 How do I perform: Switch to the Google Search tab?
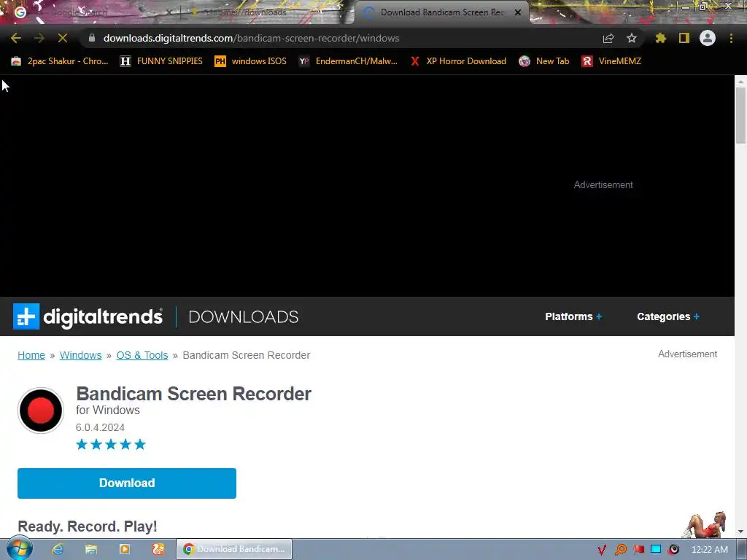(x=90, y=12)
